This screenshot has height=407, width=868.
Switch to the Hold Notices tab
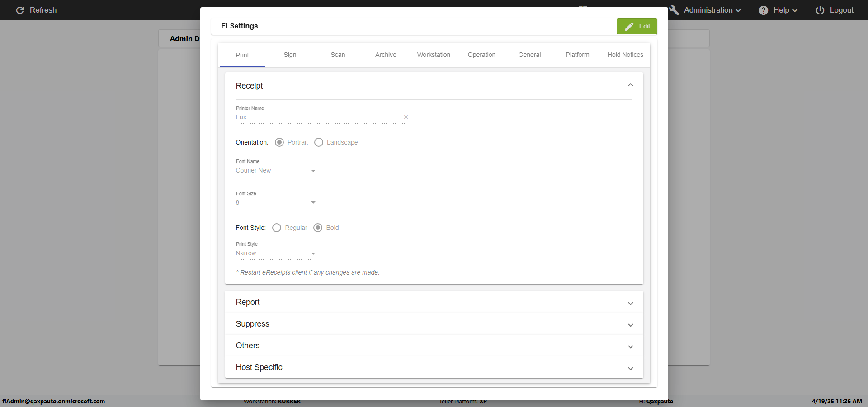625,55
